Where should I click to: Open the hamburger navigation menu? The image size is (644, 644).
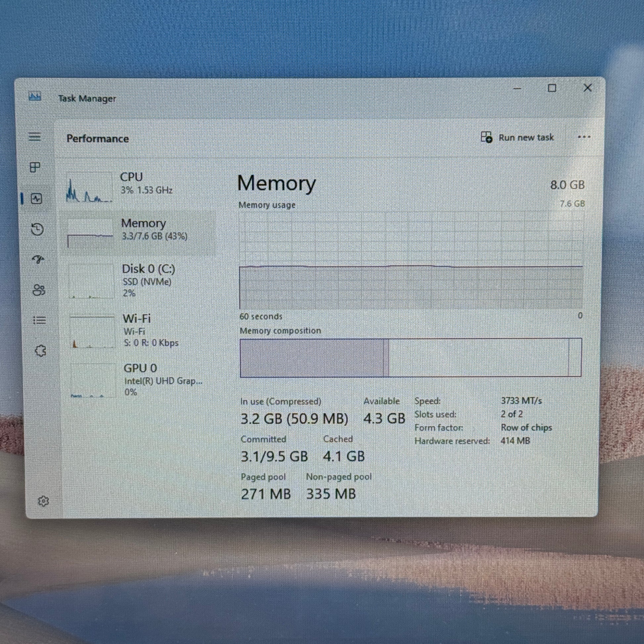[x=35, y=137]
